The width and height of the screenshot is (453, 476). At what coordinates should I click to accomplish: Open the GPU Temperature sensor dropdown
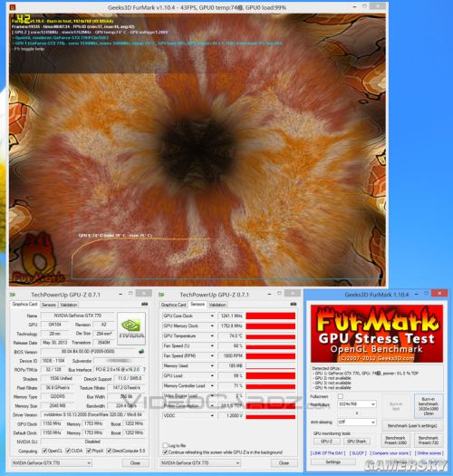pyautogui.click(x=212, y=336)
